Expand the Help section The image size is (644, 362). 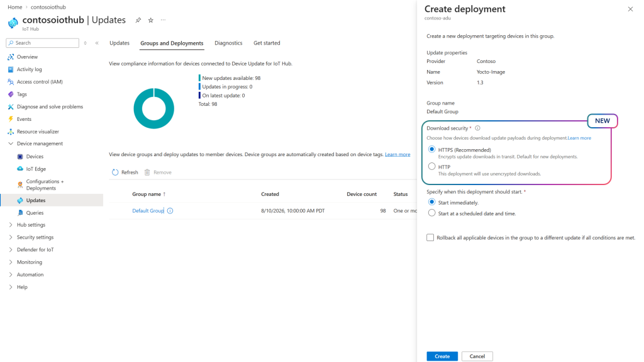[x=11, y=287]
